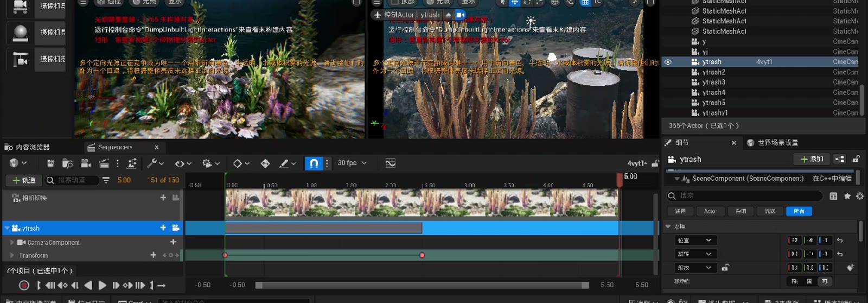The width and height of the screenshot is (868, 303).
Task: Click the render movie clapperboard icon
Action: (x=104, y=163)
